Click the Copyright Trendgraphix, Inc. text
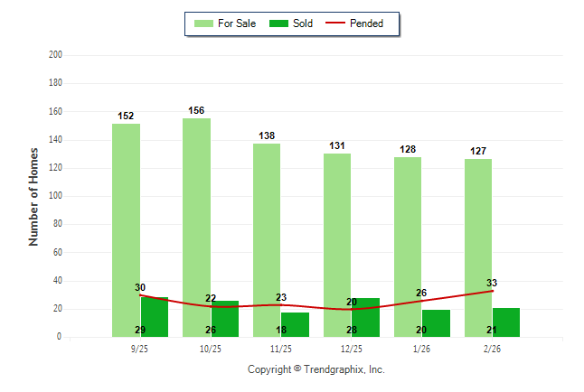 pos(316,369)
